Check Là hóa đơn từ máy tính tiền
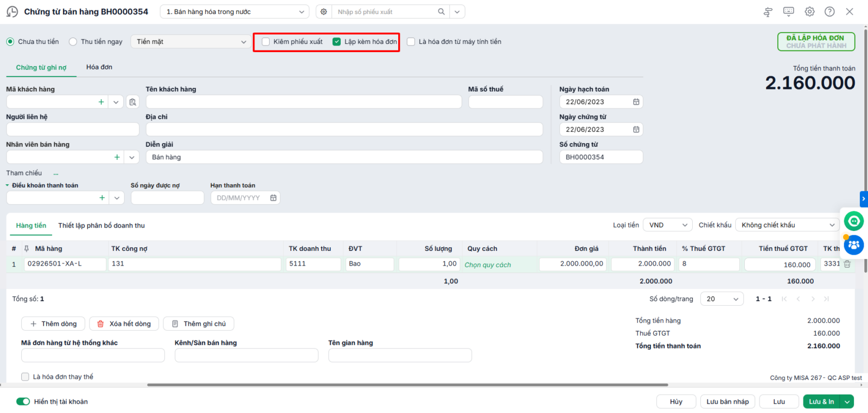 411,42
